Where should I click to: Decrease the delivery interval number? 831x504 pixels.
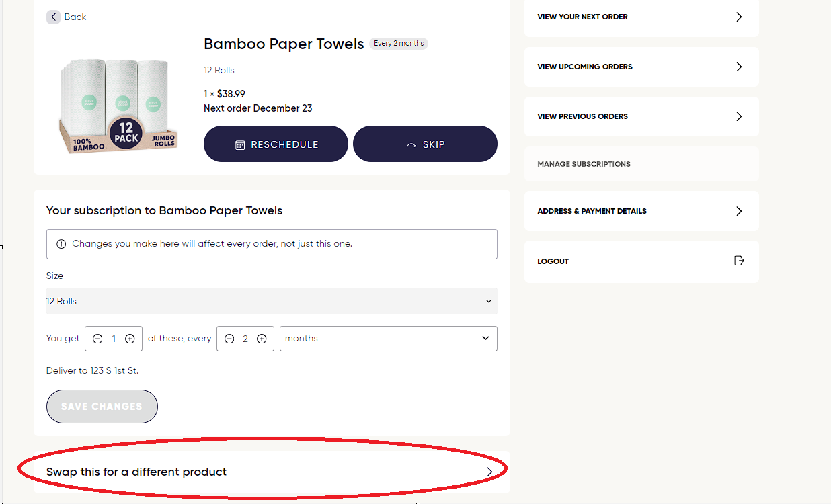229,339
